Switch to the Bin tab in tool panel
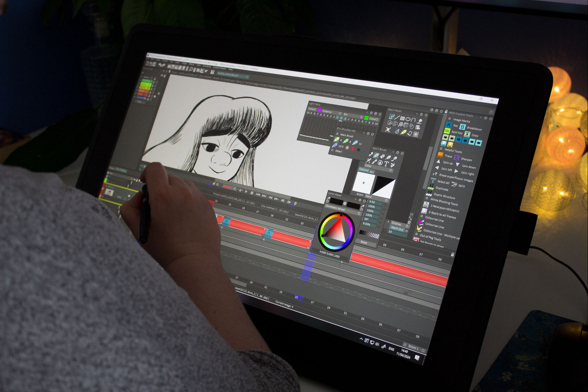The width and height of the screenshot is (588, 392). point(372,172)
